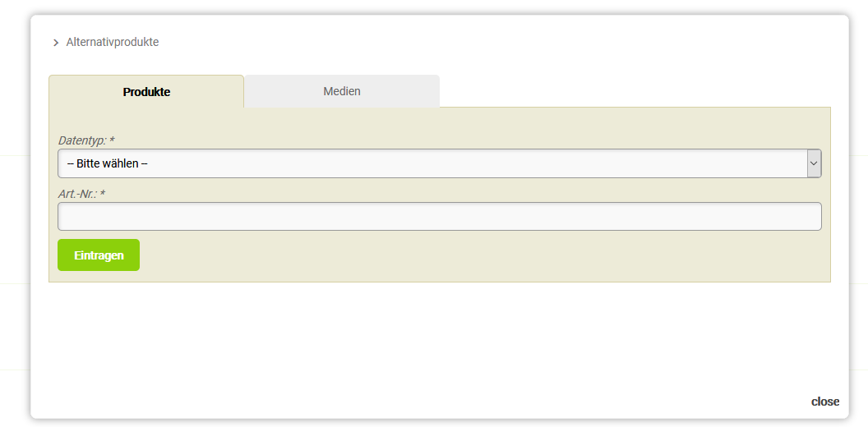Click the chevron icon beside Alternativprodukte
Image resolution: width=868 pixels, height=427 pixels.
pos(56,43)
